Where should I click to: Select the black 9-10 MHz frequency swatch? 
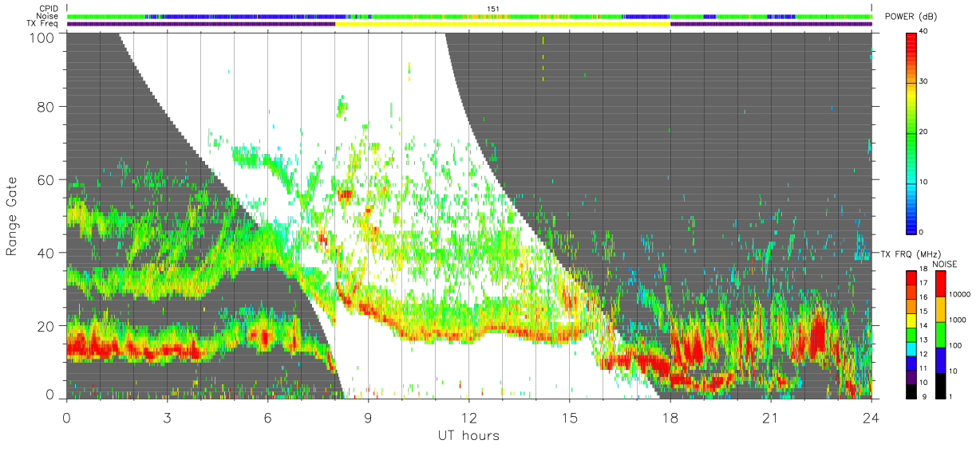tap(911, 391)
